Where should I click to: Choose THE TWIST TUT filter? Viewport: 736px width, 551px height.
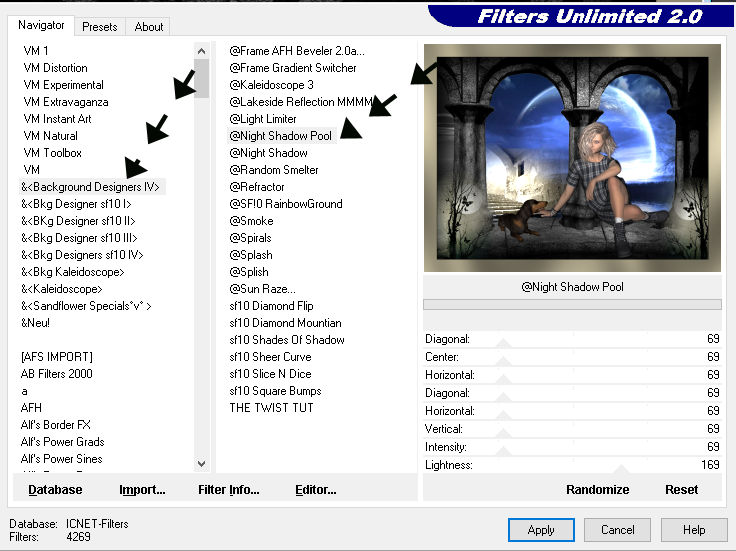pos(271,407)
